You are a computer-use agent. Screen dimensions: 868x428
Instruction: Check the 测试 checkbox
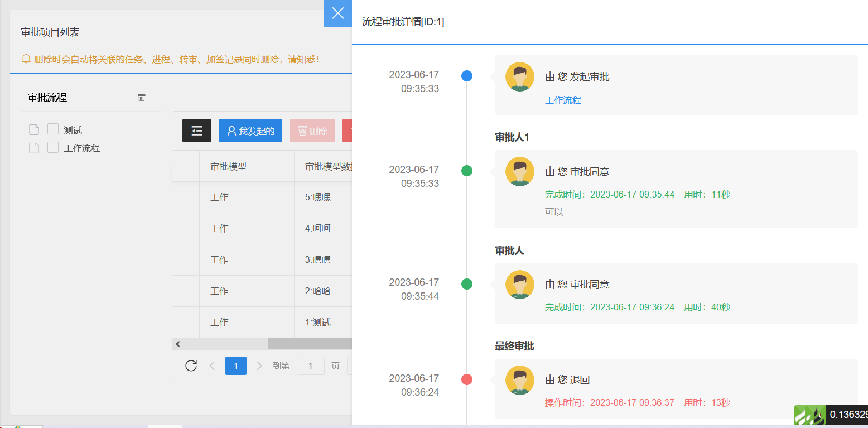click(53, 129)
